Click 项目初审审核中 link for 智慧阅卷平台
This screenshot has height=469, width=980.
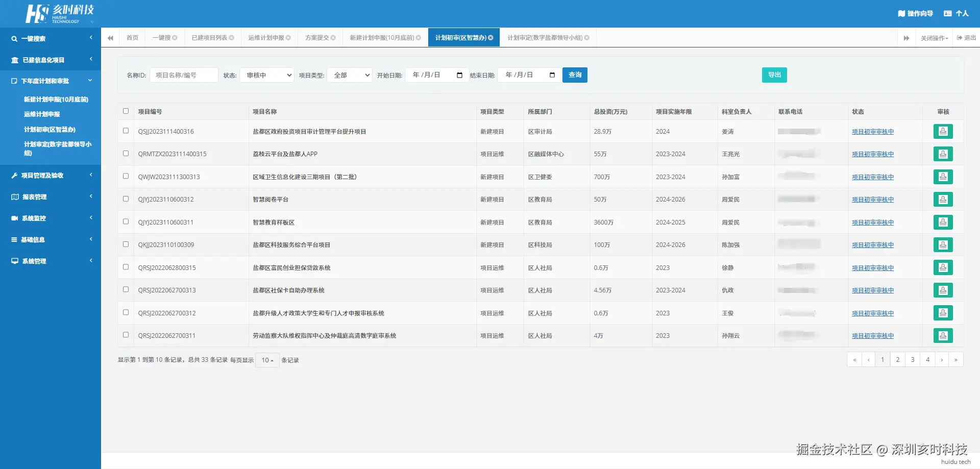(873, 200)
